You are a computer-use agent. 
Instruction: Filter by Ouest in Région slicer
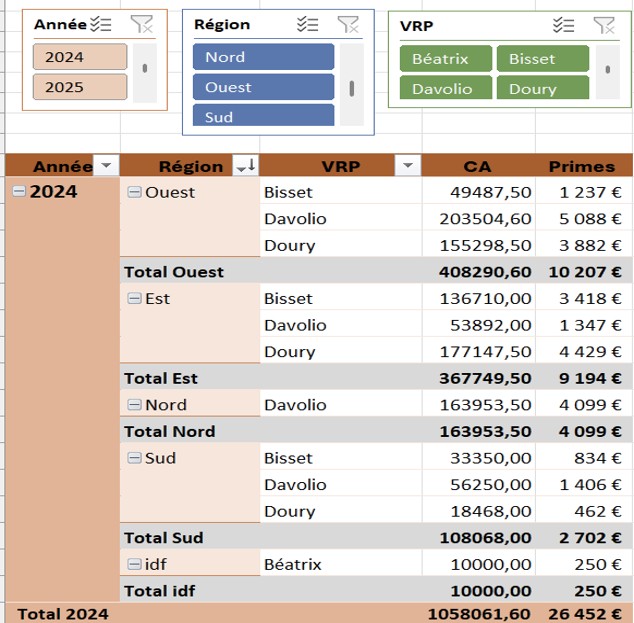click(263, 87)
